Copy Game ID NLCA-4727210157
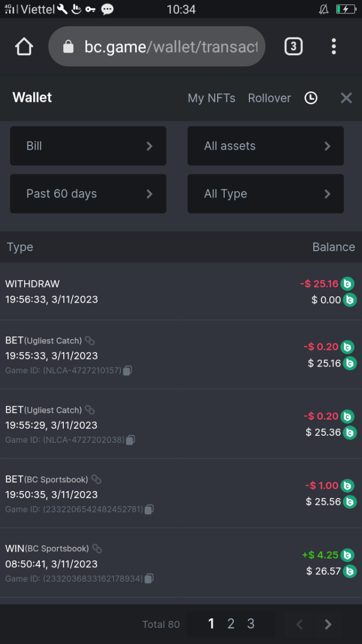The width and height of the screenshot is (362, 644). pos(128,370)
